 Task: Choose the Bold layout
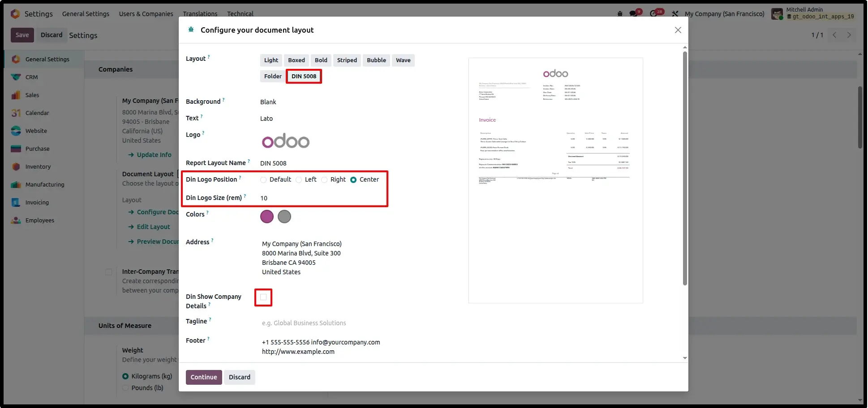pos(321,60)
